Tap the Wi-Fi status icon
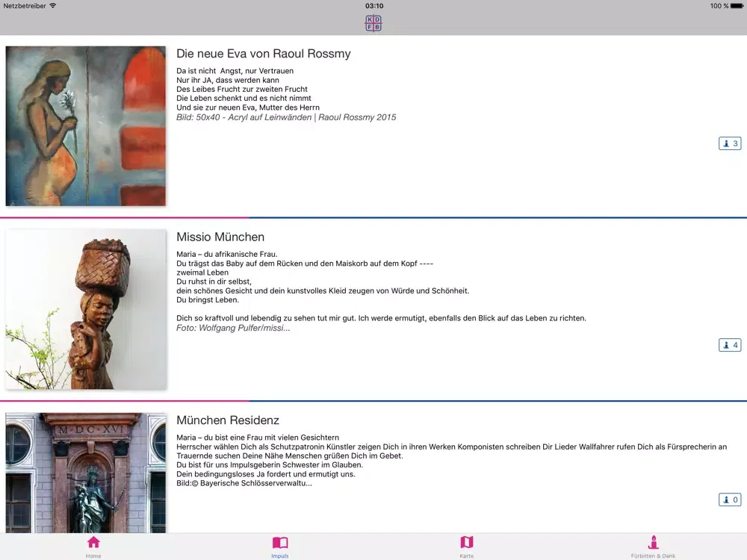This screenshot has height=560, width=747. [53, 6]
